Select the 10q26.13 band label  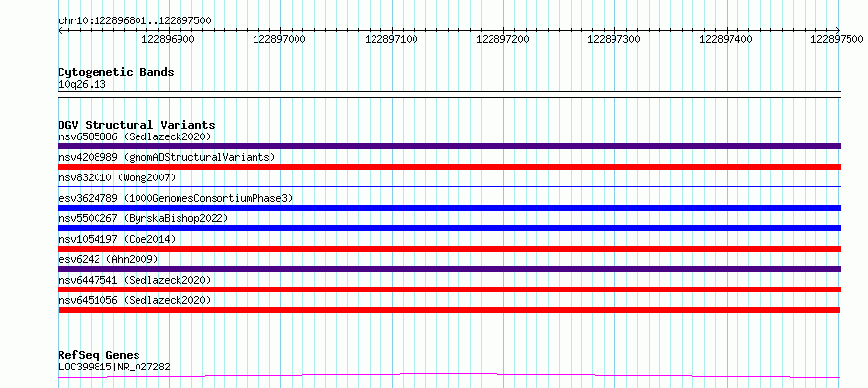click(x=82, y=85)
